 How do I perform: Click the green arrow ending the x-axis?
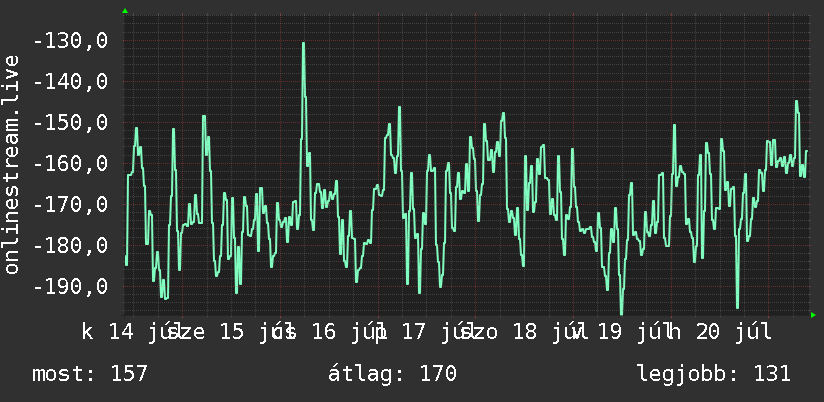[813, 315]
